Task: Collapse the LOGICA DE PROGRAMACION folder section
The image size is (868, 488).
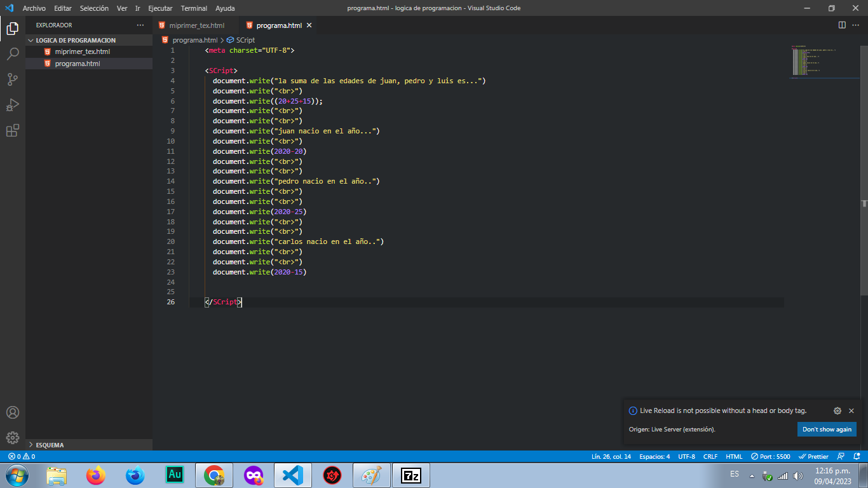Action: point(89,40)
